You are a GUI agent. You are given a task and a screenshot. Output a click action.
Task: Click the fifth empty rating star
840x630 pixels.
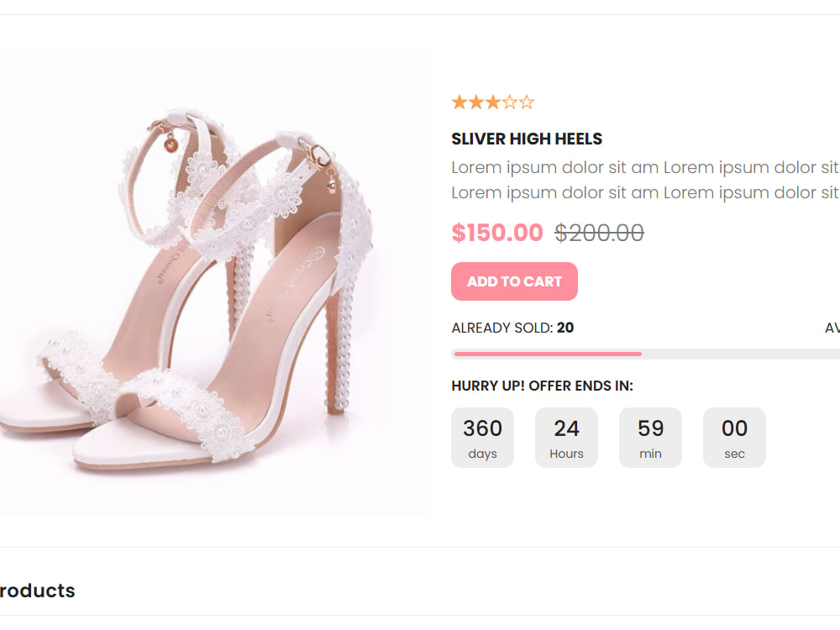pyautogui.click(x=528, y=102)
